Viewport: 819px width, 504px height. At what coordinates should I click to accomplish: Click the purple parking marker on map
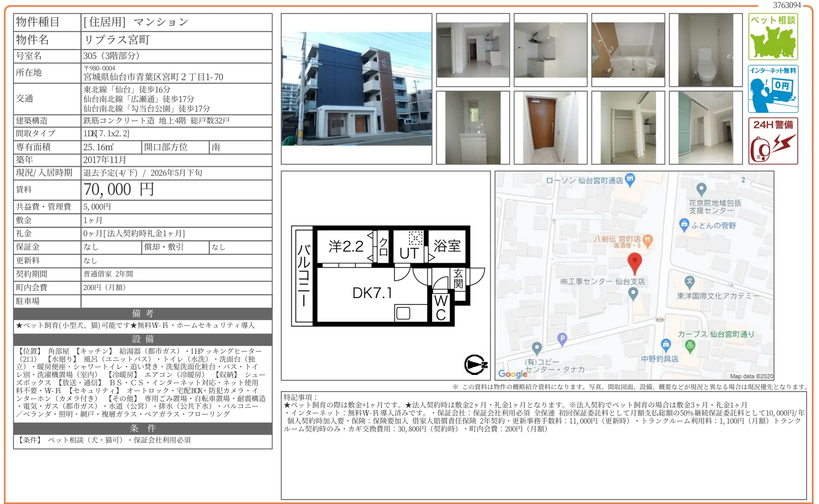[562, 339]
